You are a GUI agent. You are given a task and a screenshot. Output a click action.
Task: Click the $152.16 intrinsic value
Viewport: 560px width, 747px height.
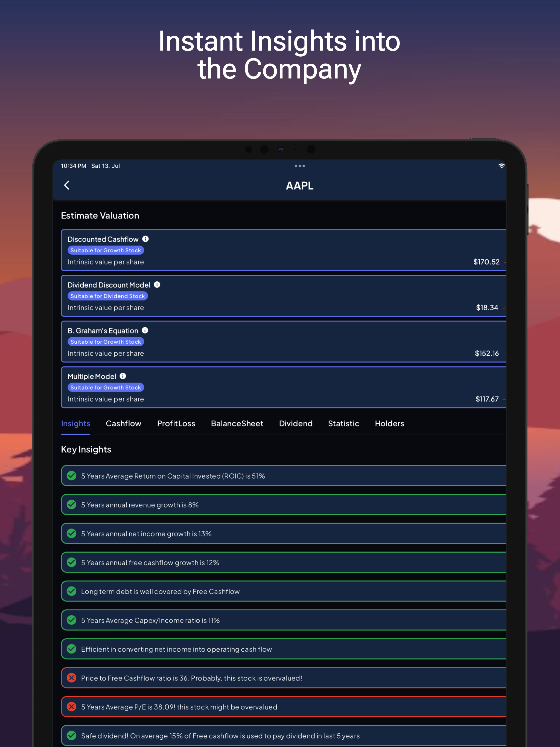pyautogui.click(x=487, y=353)
